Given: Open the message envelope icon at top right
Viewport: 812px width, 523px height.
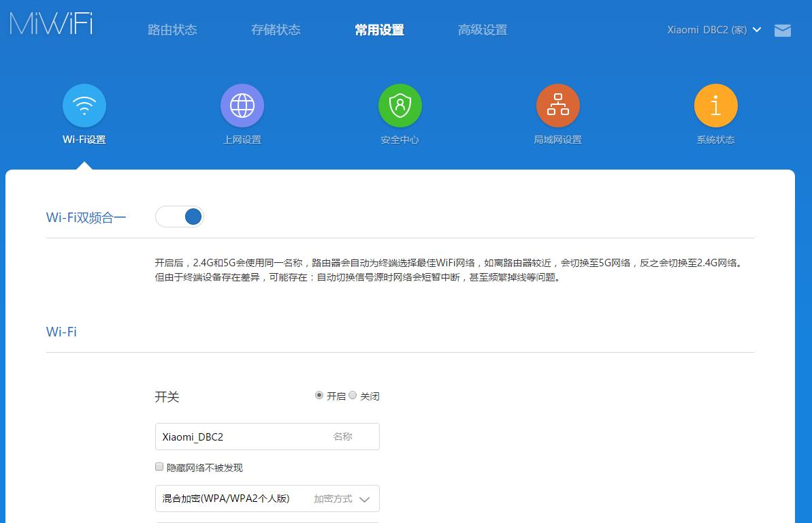Looking at the screenshot, I should [782, 30].
